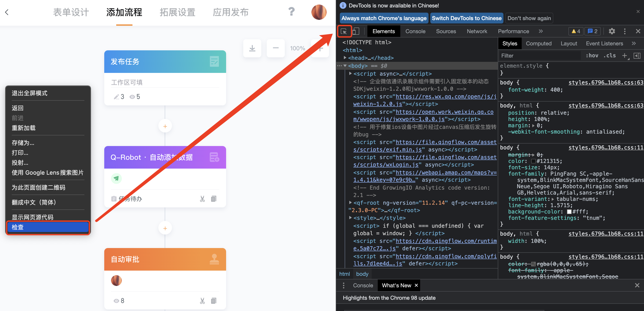This screenshot has height=311, width=644.
Task: Collapse the body element node
Action: pos(345,66)
